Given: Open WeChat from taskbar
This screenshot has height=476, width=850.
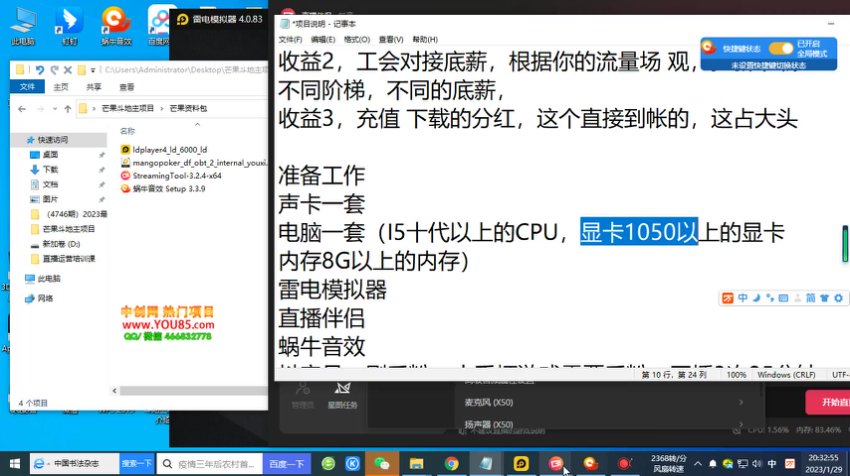Looking at the screenshot, I should [x=382, y=464].
